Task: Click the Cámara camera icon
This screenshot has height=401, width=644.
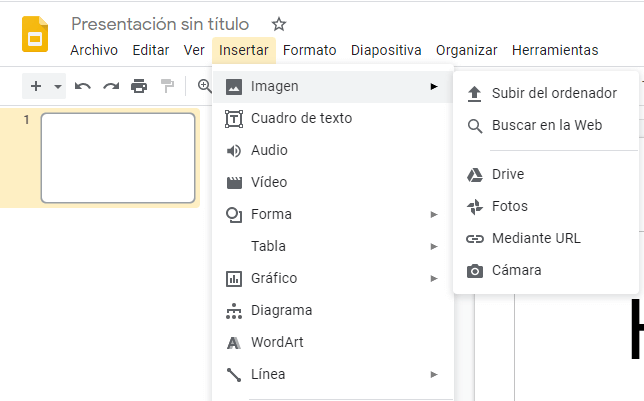Action: 475,271
